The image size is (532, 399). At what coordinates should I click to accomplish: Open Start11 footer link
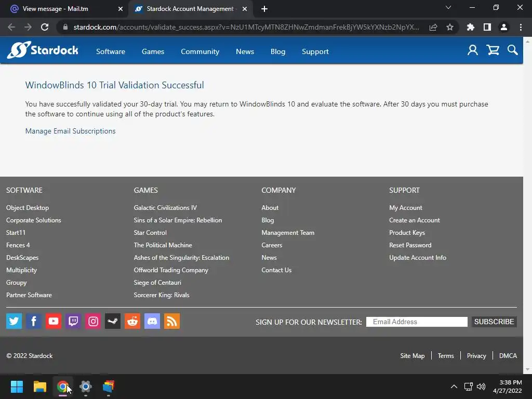pos(16,233)
